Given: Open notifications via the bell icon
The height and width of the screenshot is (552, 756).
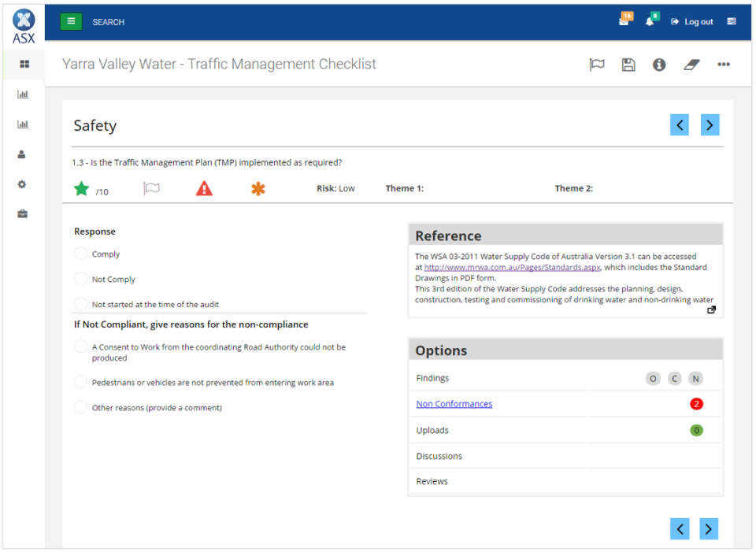Looking at the screenshot, I should click(x=650, y=21).
